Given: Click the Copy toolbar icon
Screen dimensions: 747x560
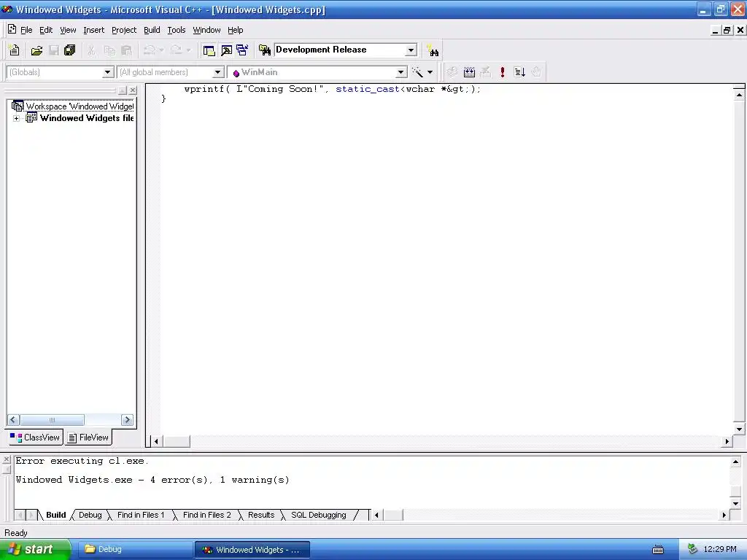Looking at the screenshot, I should point(109,50).
